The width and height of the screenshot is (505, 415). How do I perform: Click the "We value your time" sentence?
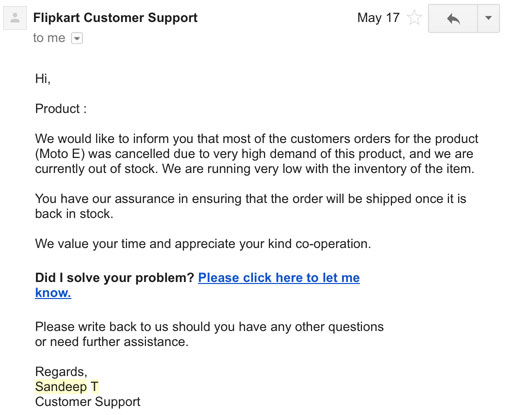(203, 244)
